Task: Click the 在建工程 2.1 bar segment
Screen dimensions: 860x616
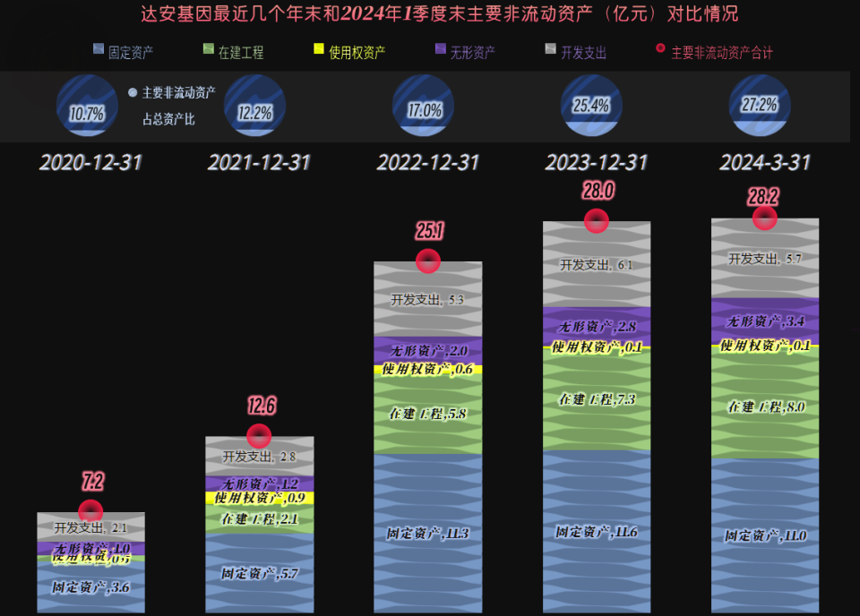Action: (260, 519)
